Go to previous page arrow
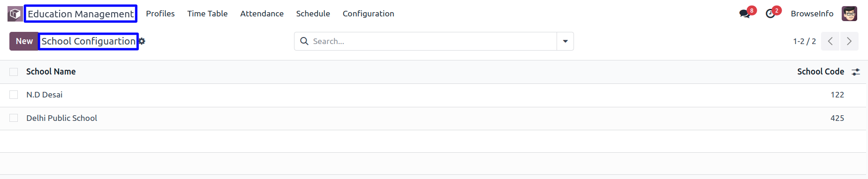Image resolution: width=868 pixels, height=179 pixels. pyautogui.click(x=830, y=41)
